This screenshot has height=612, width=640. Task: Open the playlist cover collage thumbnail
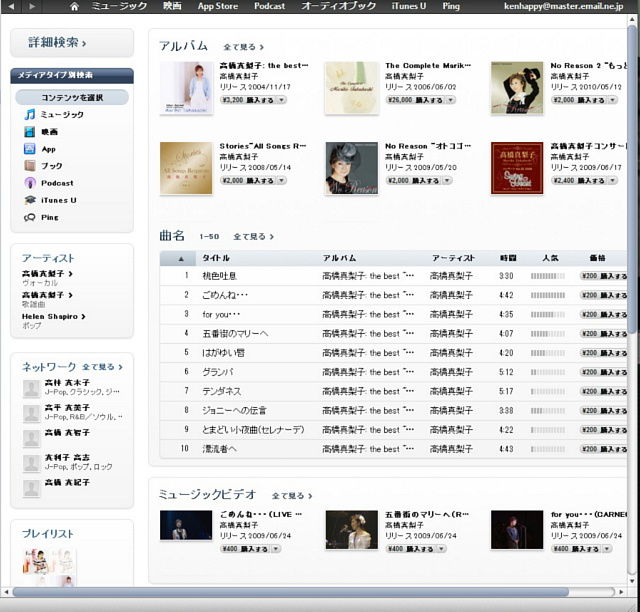(x=49, y=567)
